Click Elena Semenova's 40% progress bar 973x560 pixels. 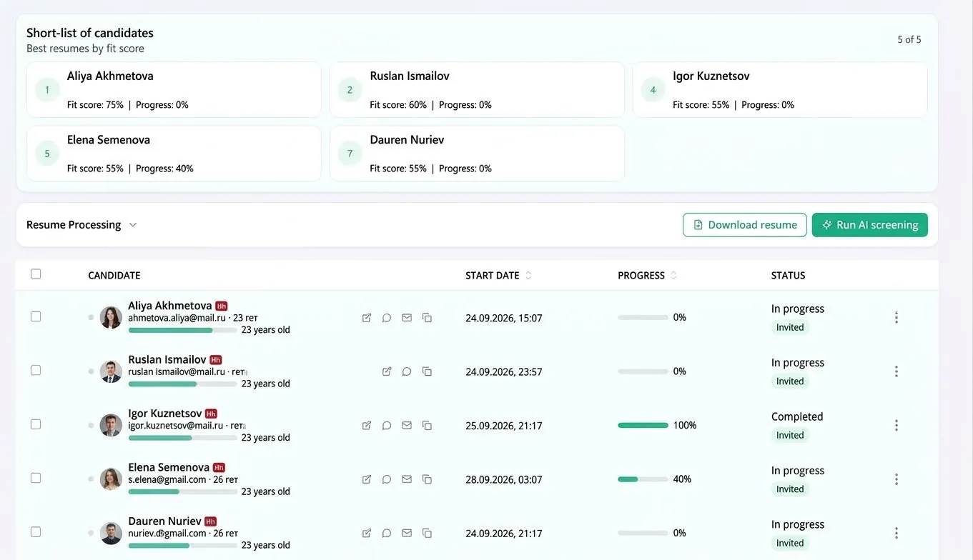[643, 479]
